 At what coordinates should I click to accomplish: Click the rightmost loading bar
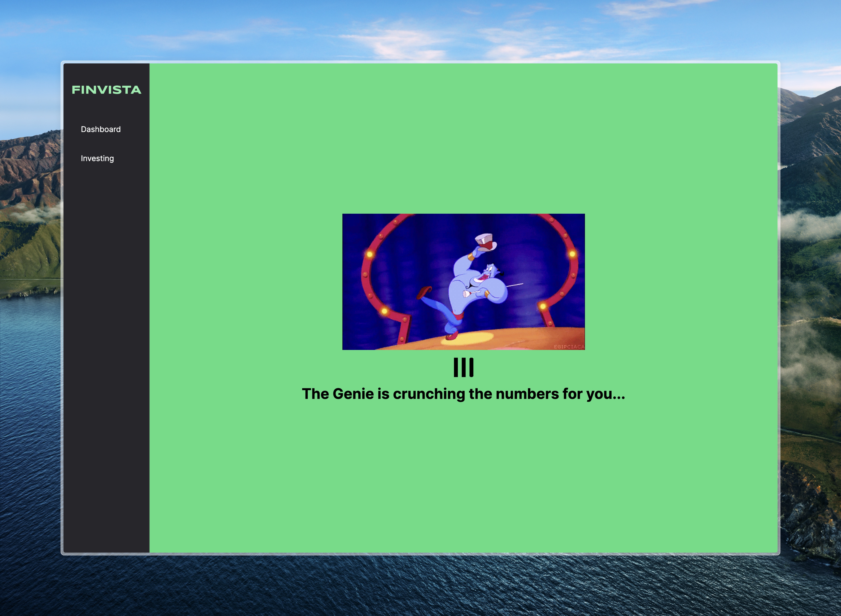(472, 368)
